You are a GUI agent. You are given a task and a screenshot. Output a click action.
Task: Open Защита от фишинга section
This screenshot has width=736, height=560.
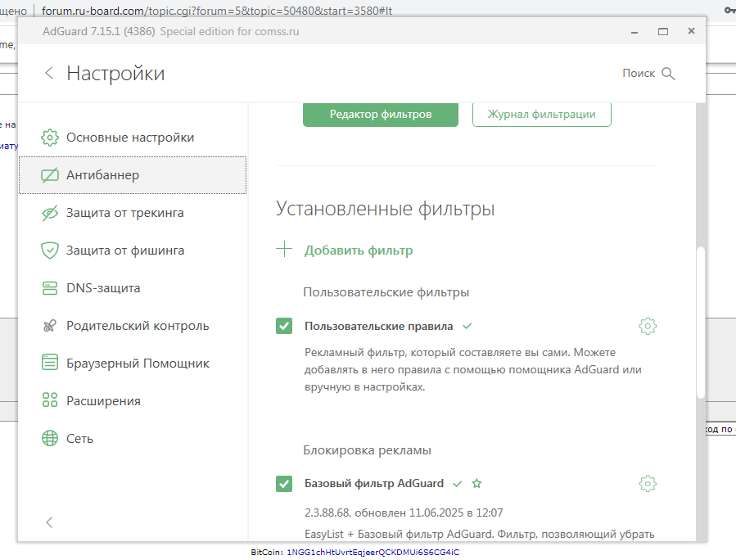coord(133,251)
